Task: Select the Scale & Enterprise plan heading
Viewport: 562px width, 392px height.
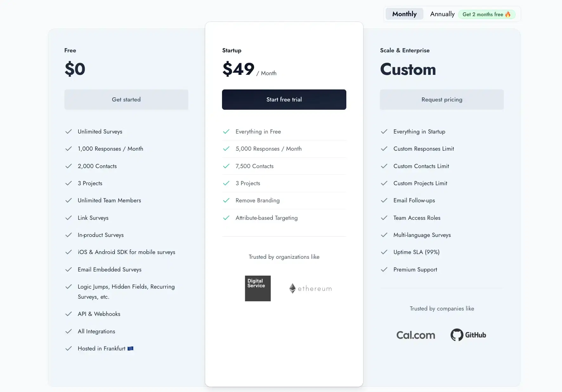Action: (405, 50)
